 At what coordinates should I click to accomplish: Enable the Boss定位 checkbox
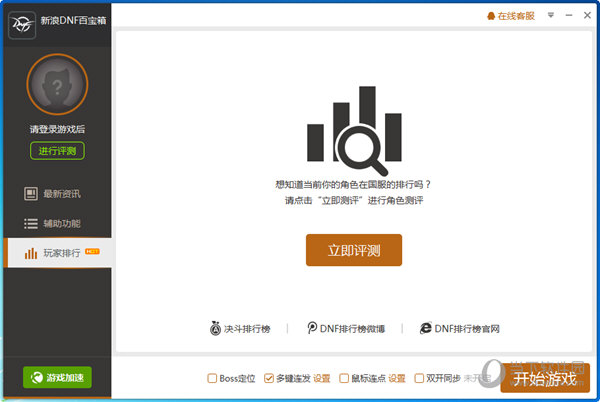tap(212, 378)
